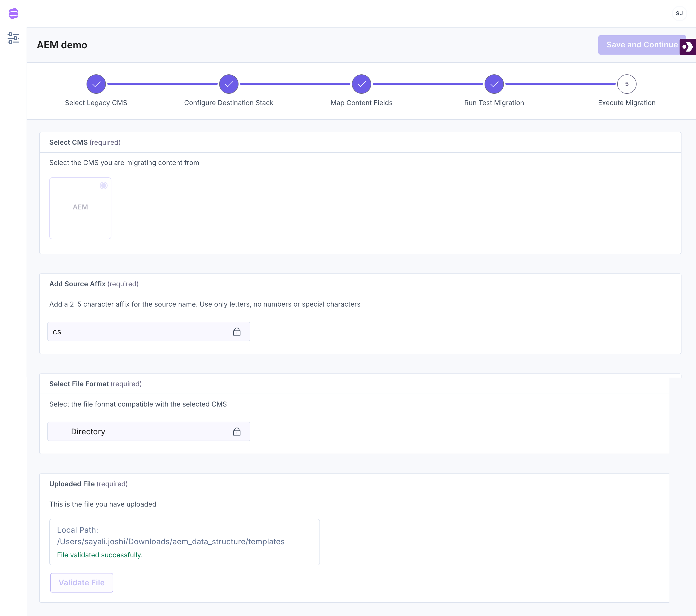The image size is (696, 616).
Task: Select the AEM radio button
Action: pyautogui.click(x=103, y=186)
